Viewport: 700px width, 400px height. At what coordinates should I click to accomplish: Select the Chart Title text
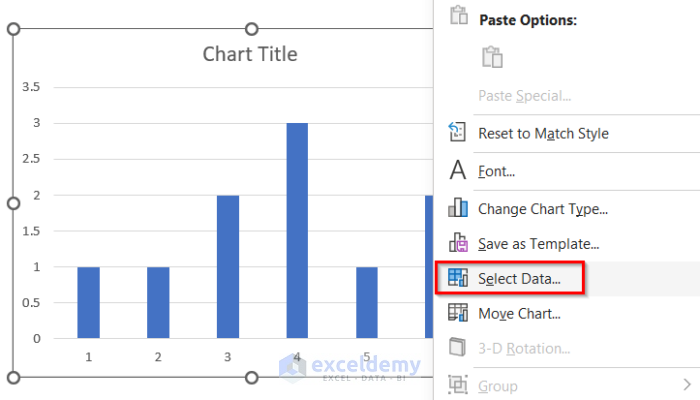pos(250,54)
